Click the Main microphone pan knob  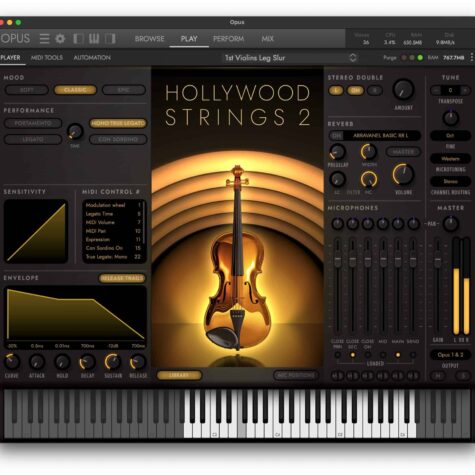pyautogui.click(x=398, y=224)
